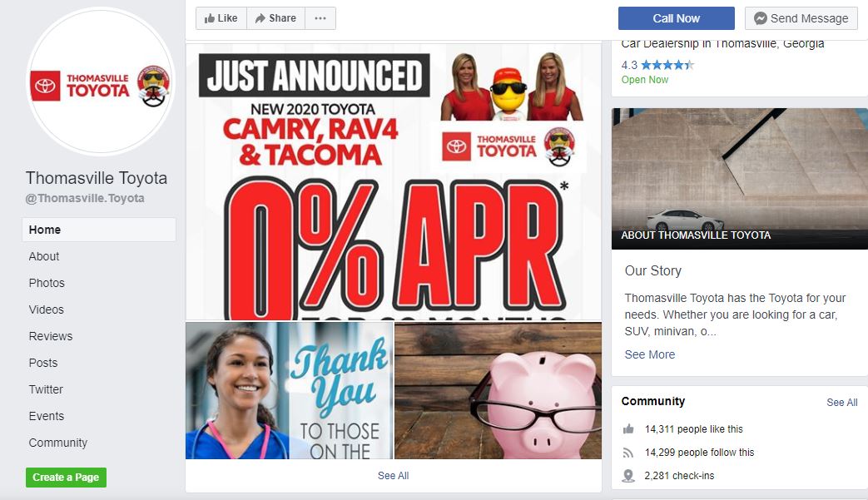Open the Videos section in sidebar

(x=46, y=309)
